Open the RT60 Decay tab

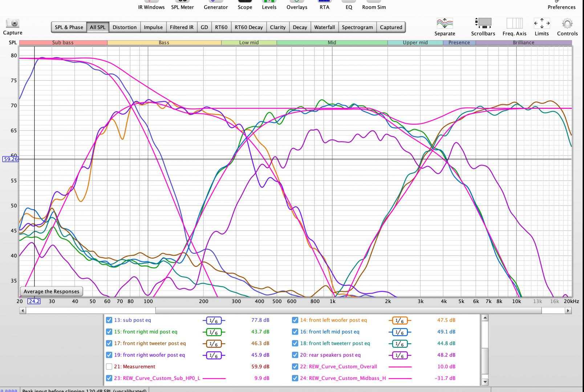tap(249, 27)
